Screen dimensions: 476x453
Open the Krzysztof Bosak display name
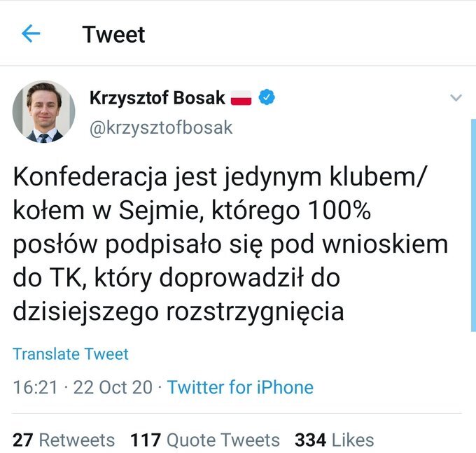(157, 99)
